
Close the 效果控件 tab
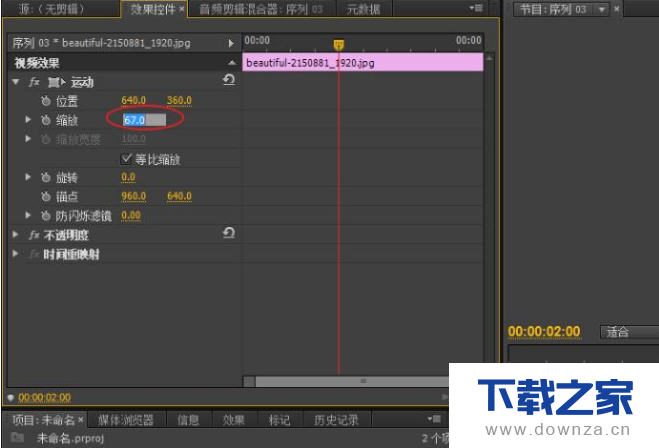click(182, 8)
